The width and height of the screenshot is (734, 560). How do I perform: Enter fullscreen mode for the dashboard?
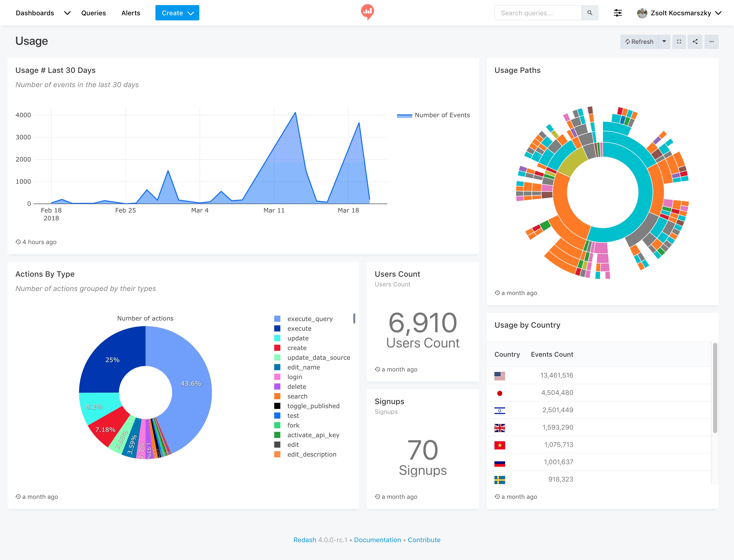coord(679,41)
